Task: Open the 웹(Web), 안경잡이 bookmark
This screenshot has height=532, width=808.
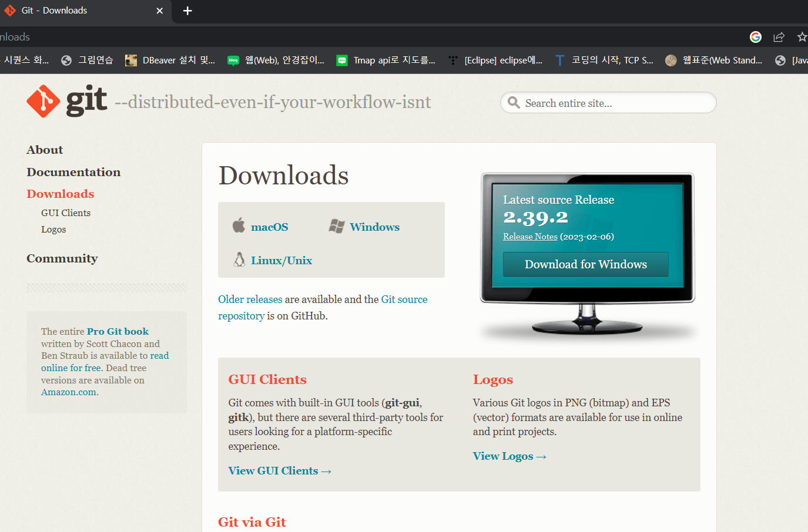Action: pyautogui.click(x=276, y=60)
